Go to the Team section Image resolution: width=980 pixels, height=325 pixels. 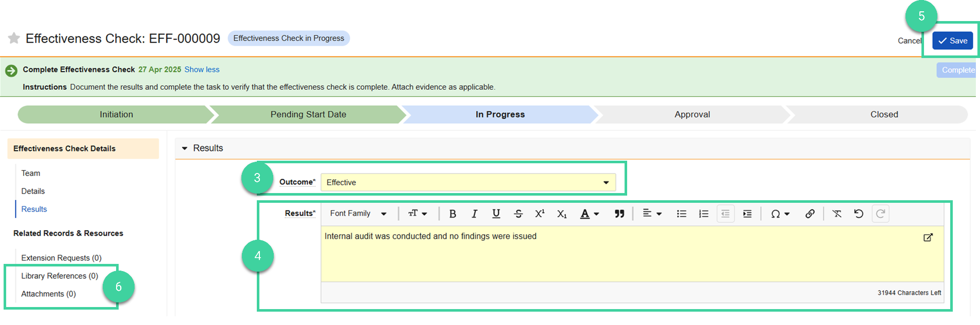31,173
